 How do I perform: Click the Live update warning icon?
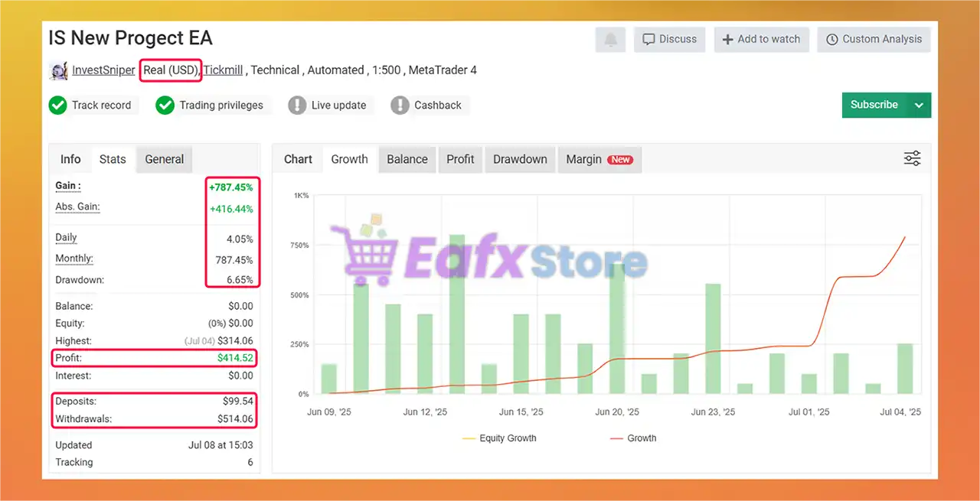click(x=297, y=106)
